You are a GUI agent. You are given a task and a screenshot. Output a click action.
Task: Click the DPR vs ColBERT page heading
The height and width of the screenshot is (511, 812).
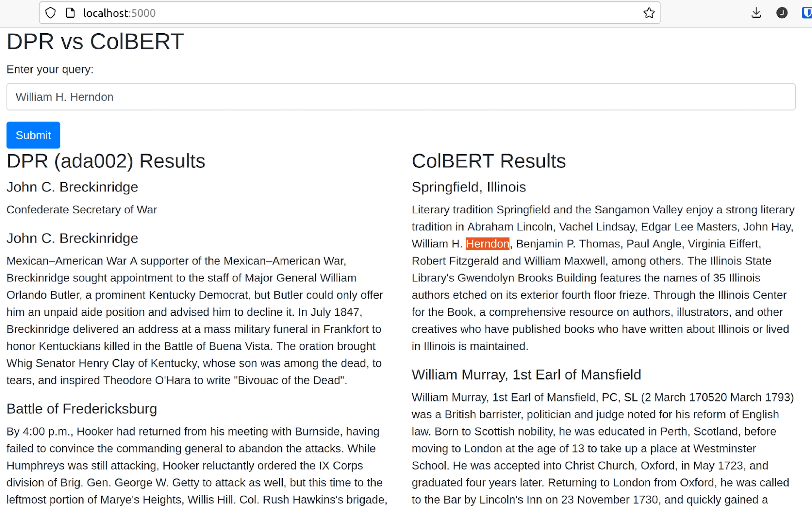[95, 41]
